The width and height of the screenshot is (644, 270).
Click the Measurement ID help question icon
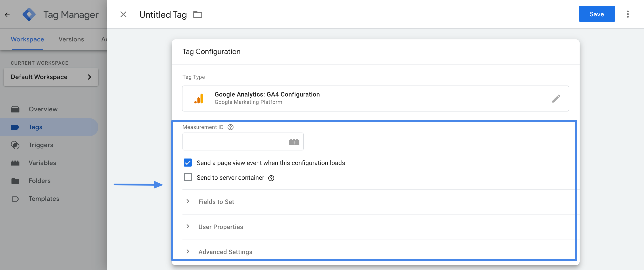pyautogui.click(x=230, y=127)
